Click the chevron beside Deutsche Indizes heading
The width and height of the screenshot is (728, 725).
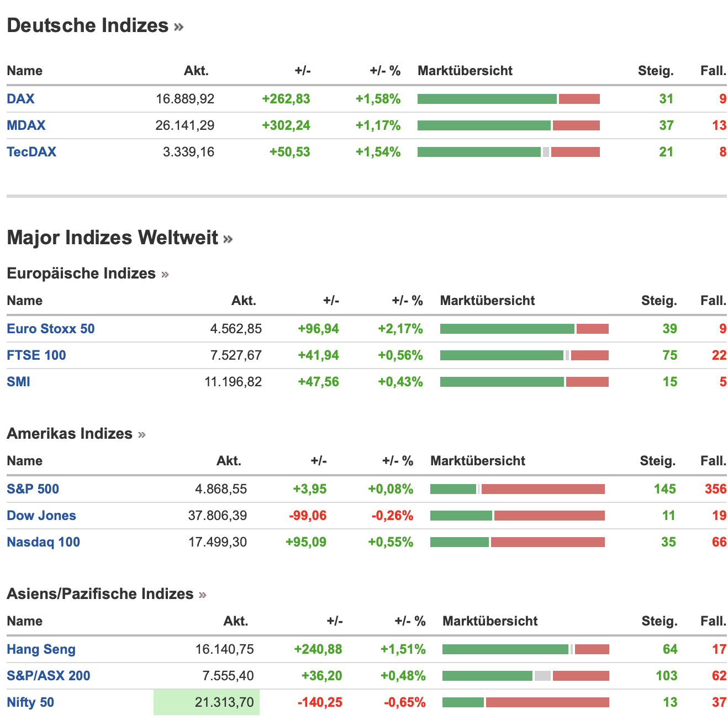tap(178, 27)
